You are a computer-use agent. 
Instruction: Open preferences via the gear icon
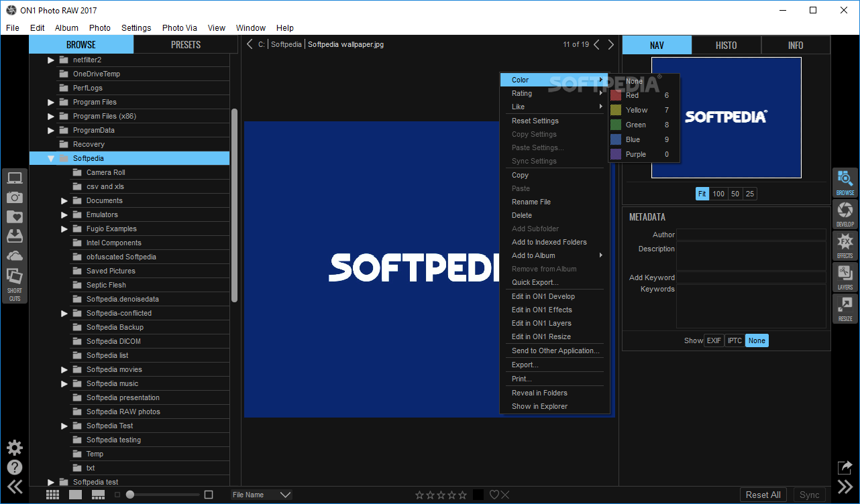click(x=14, y=447)
